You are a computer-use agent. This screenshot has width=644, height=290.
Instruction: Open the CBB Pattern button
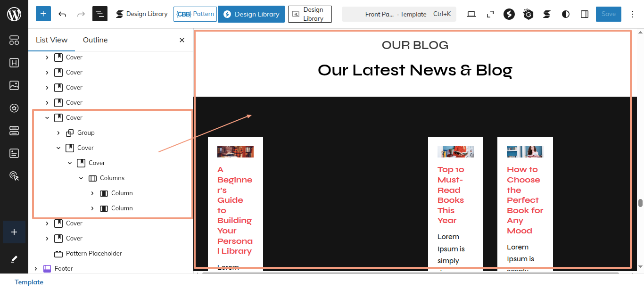(195, 14)
